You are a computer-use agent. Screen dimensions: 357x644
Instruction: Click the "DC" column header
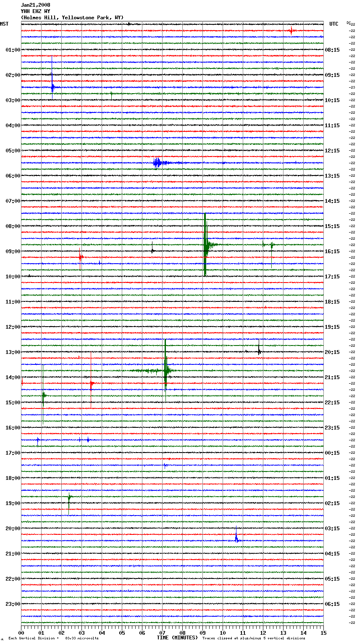point(349,23)
